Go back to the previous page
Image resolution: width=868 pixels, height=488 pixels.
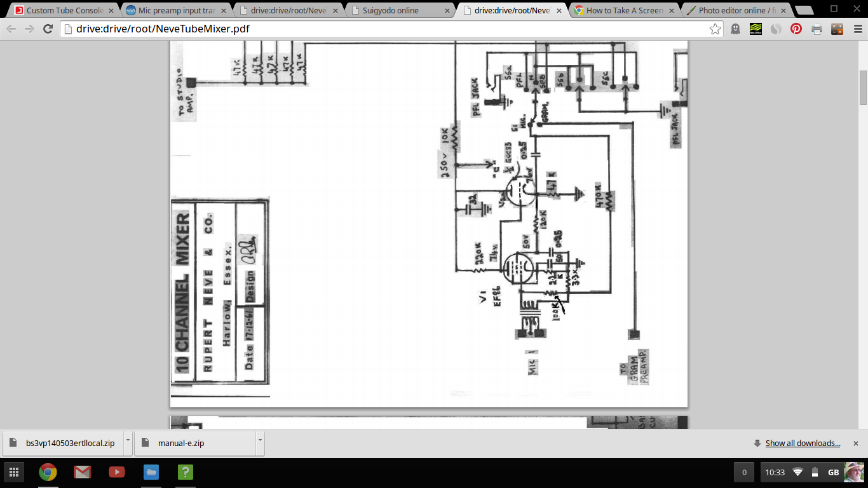click(x=11, y=29)
